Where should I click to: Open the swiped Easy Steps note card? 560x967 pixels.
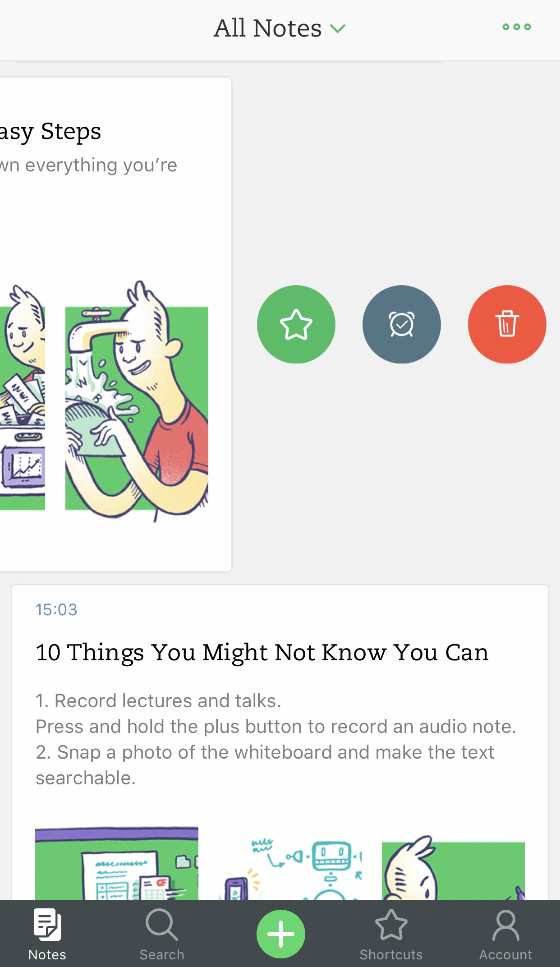coord(115,324)
